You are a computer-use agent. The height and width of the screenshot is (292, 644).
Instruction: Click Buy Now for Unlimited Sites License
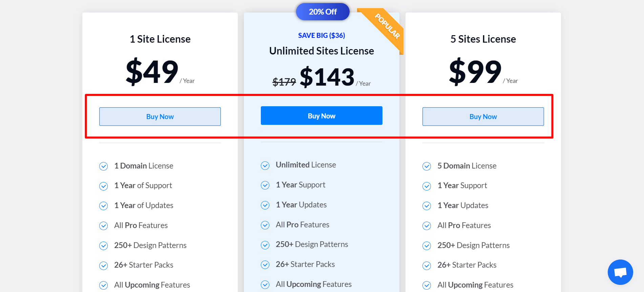321,116
